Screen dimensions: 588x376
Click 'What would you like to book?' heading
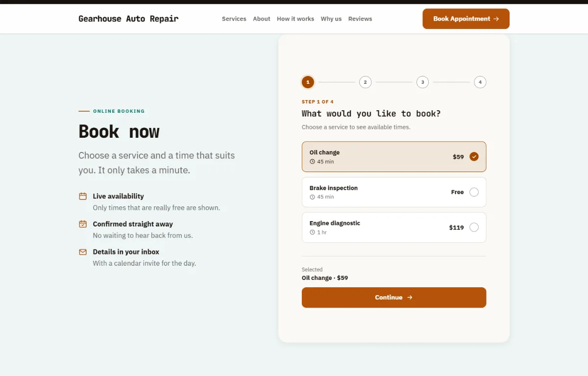point(371,114)
